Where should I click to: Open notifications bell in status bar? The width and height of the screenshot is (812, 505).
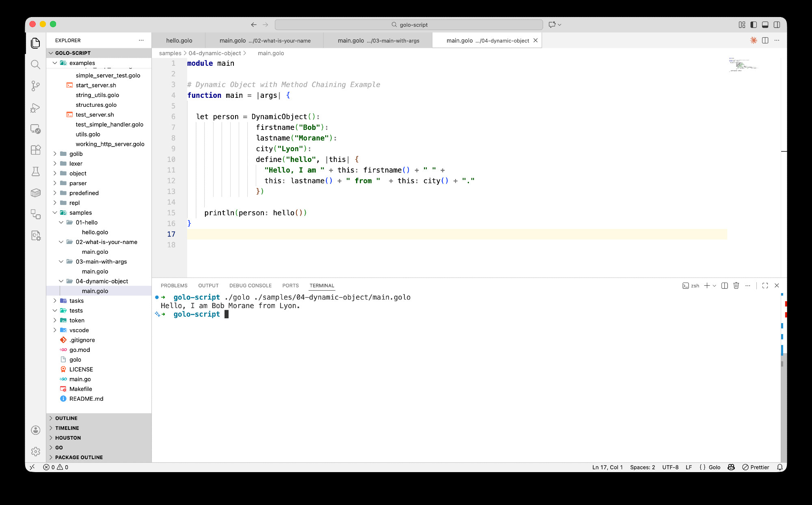point(780,467)
